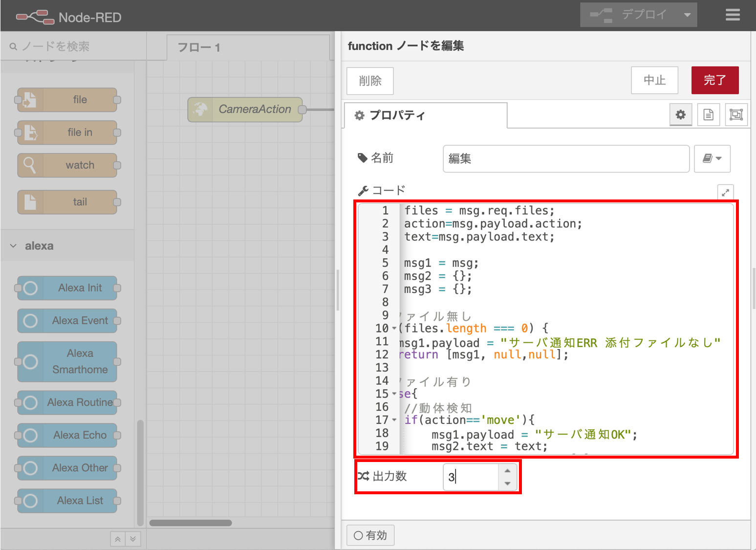This screenshot has width=756, height=550.
Task: Click the デプロイ deploy button
Action: (x=629, y=15)
